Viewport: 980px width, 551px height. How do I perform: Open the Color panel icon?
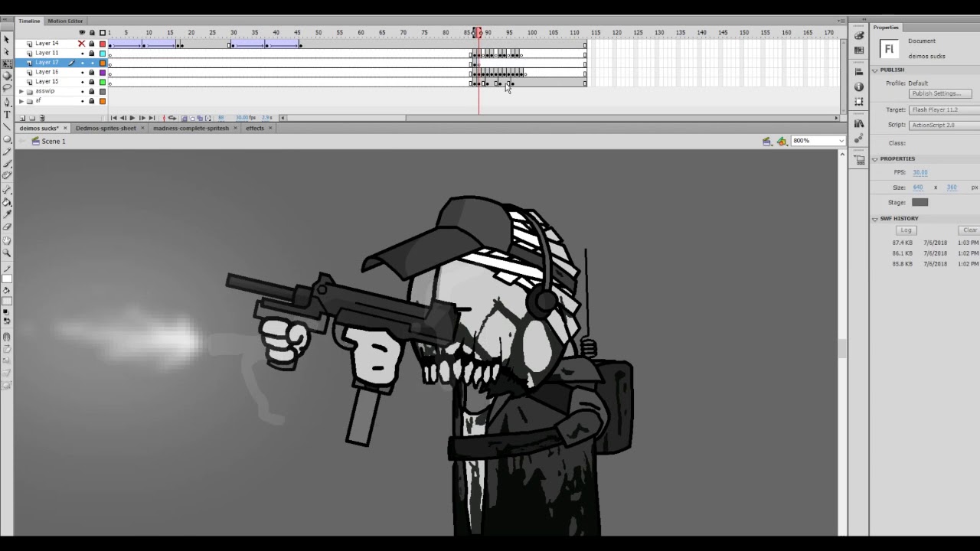tap(859, 35)
